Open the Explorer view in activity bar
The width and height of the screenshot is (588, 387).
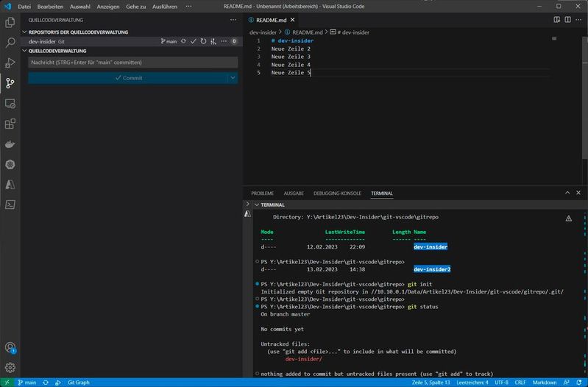(10, 23)
